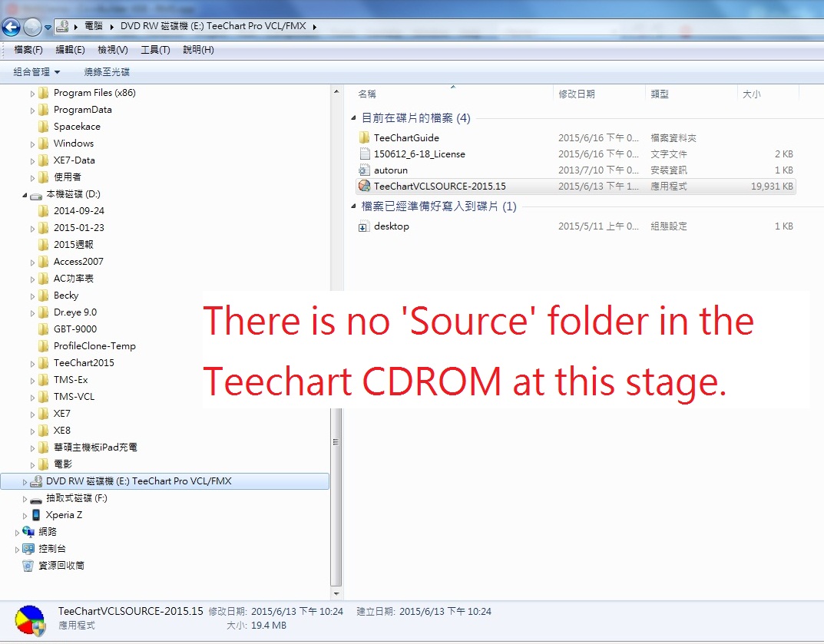
Task: Open the 工具(T) menu
Action: (155, 50)
